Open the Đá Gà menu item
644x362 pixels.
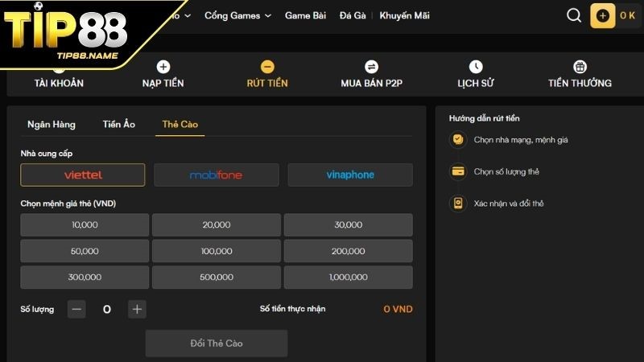tap(353, 15)
